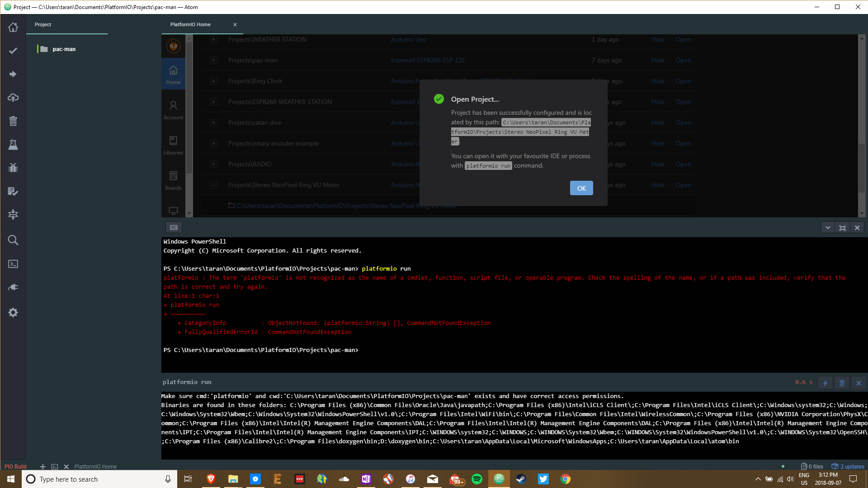Viewport: 868px width, 488px height.
Task: Click the Devices monitor icon in PIO Home
Action: [x=173, y=211]
